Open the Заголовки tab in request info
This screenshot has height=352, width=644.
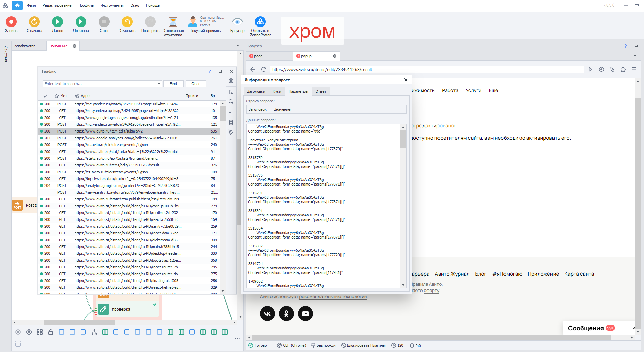coord(256,91)
